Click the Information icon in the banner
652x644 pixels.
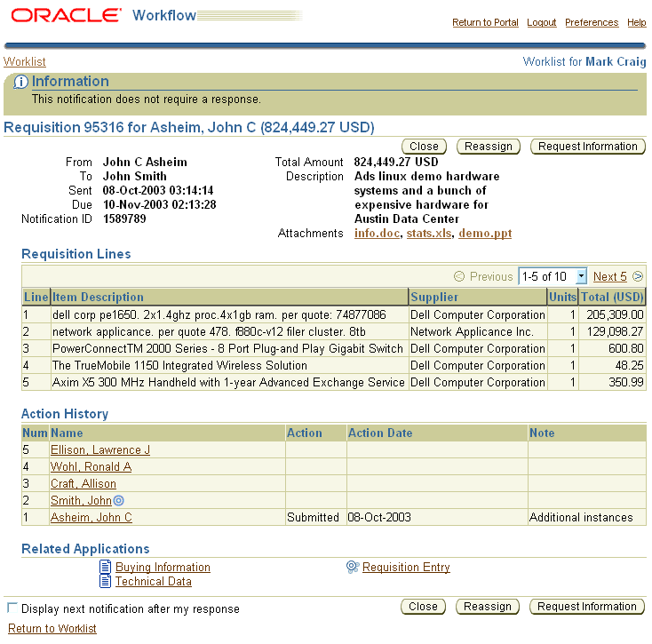point(20,82)
